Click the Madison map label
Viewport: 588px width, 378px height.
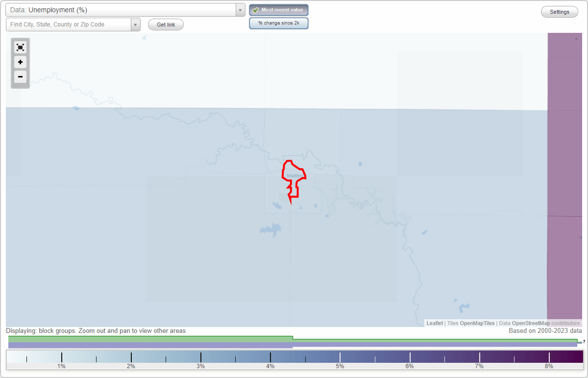pos(295,176)
